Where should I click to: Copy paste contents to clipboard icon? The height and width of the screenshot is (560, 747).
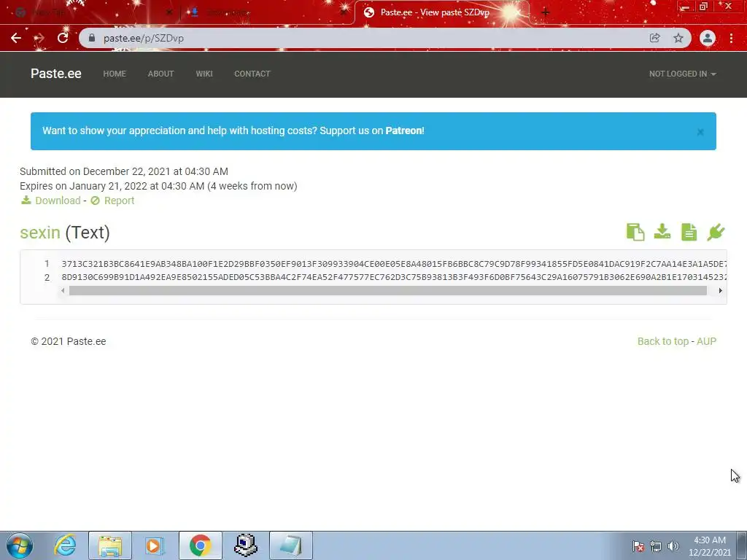635,233
